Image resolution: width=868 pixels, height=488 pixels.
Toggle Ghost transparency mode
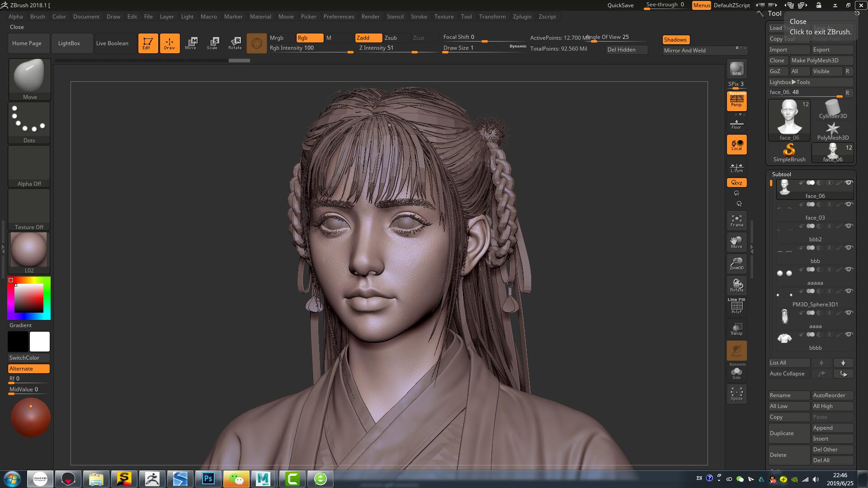pyautogui.click(x=737, y=351)
